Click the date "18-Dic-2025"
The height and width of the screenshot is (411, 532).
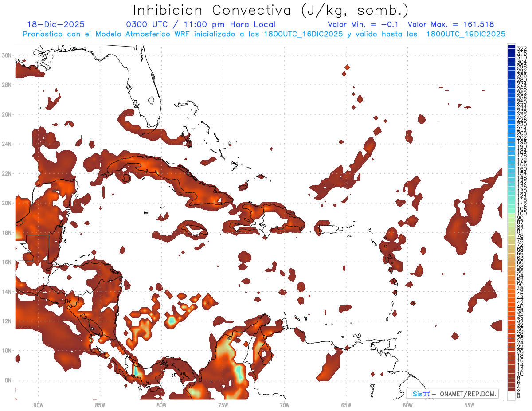click(56, 25)
